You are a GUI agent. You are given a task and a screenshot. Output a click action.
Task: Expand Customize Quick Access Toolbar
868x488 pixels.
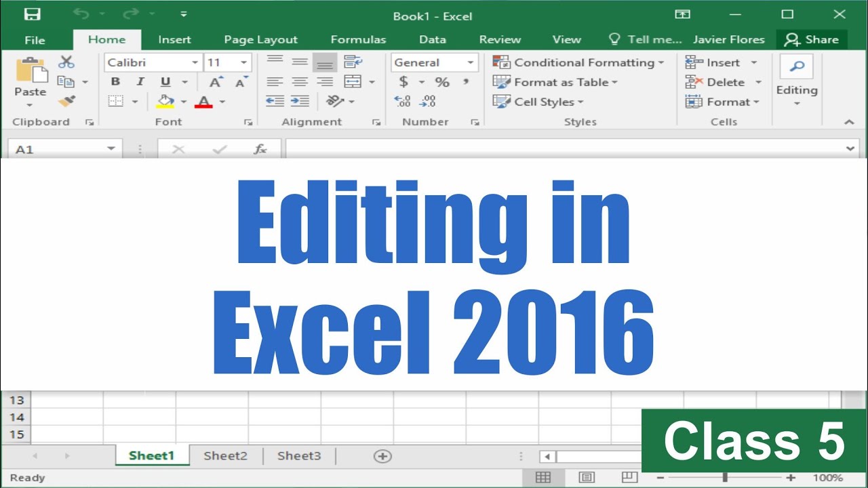(184, 14)
